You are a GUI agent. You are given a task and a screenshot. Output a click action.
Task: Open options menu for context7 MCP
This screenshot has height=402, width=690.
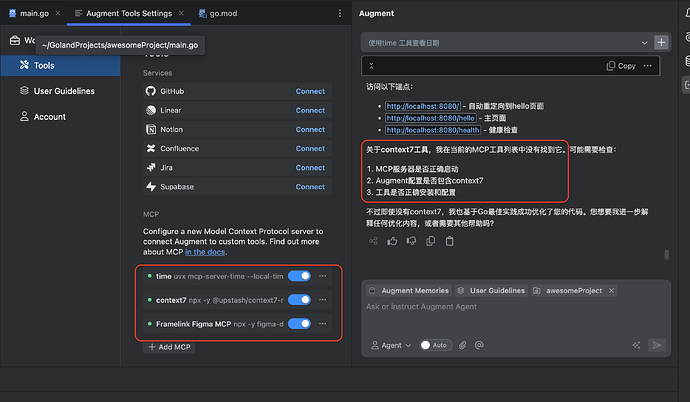pyautogui.click(x=323, y=300)
